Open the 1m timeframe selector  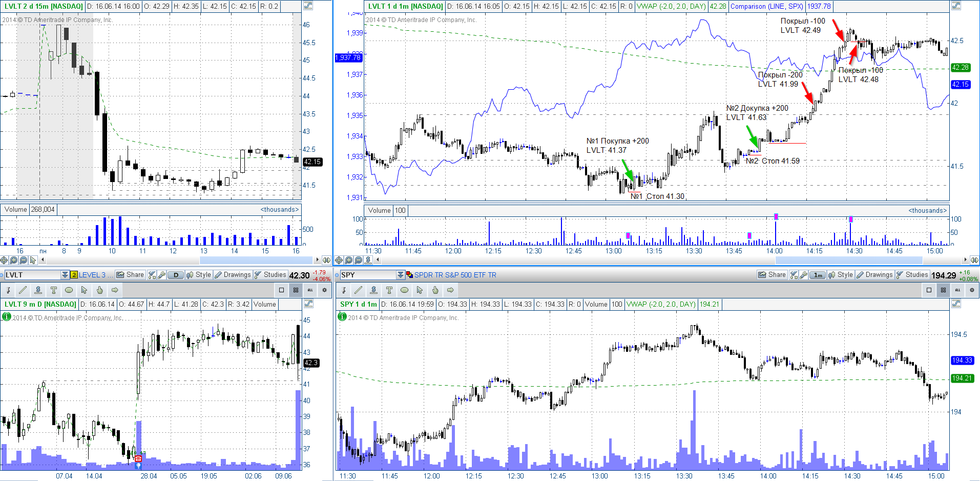[818, 275]
